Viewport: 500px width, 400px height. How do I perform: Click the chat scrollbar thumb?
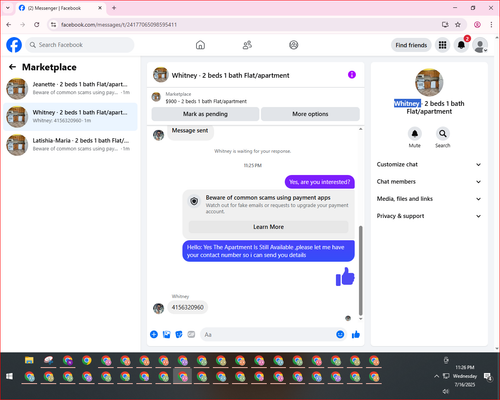coord(360,271)
